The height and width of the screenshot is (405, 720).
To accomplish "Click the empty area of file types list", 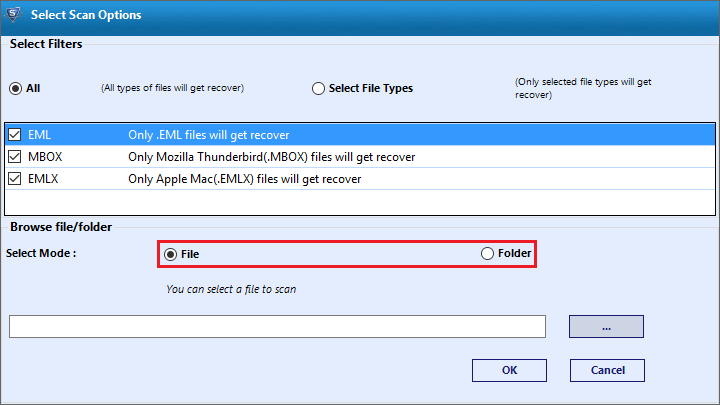I will 360,202.
